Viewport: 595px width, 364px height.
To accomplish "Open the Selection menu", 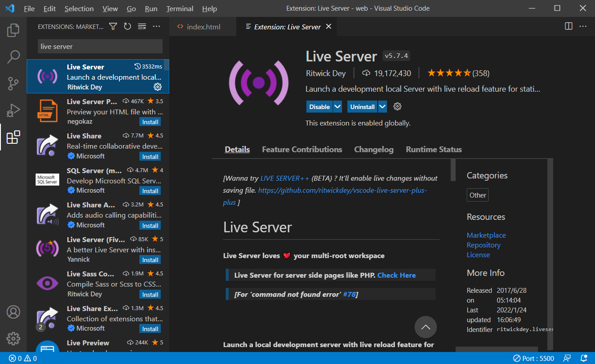I will [x=79, y=8].
